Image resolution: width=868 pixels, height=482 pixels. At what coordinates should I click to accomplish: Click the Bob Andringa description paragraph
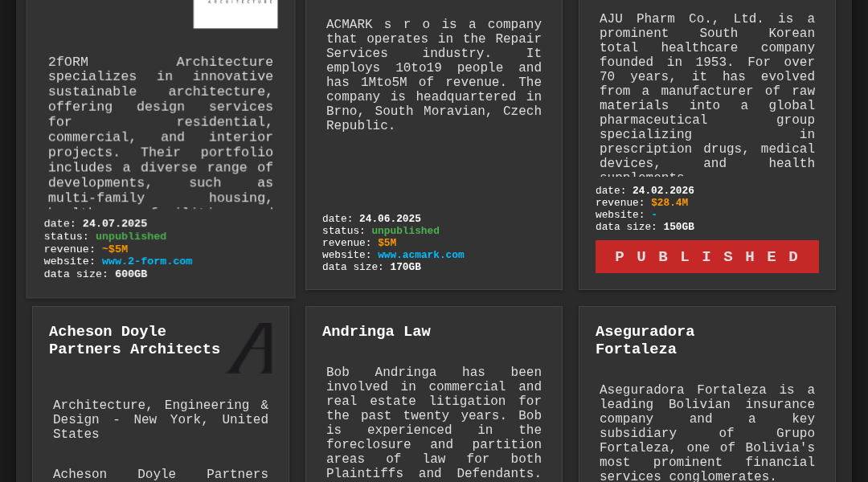(x=434, y=423)
